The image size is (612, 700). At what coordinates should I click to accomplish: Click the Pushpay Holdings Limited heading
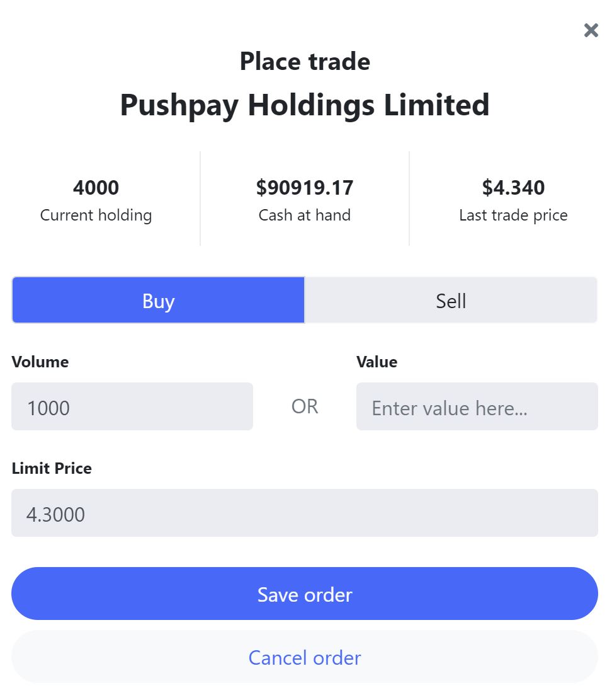pos(305,105)
